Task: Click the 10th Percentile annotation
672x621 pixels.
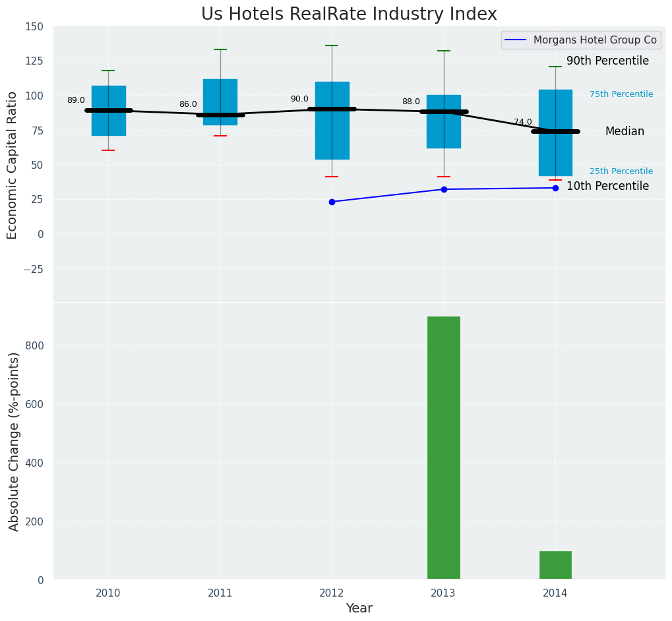Action: tap(607, 187)
